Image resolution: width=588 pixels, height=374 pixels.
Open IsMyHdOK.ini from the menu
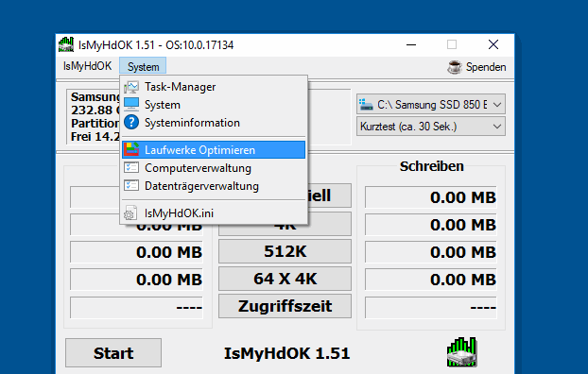click(x=214, y=213)
